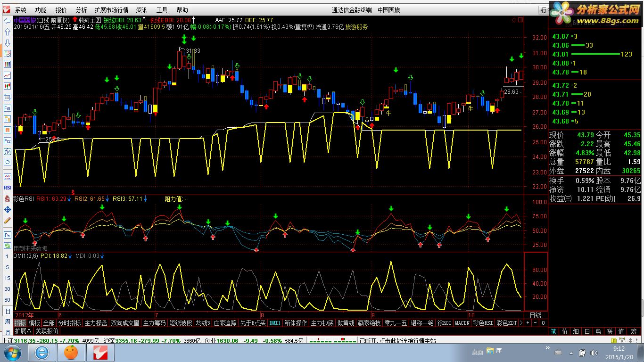
Task: Click the wave chart sidebar icon
Action: point(7,177)
